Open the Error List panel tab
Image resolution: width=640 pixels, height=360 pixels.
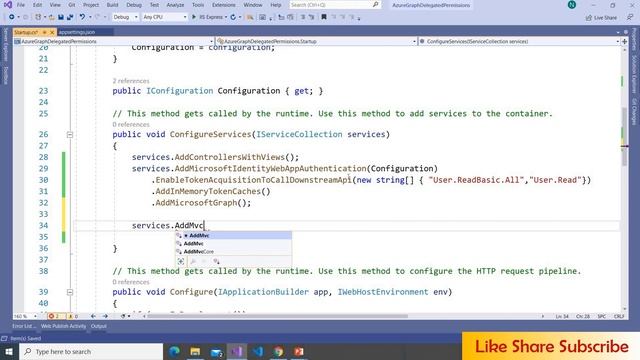tap(23, 326)
